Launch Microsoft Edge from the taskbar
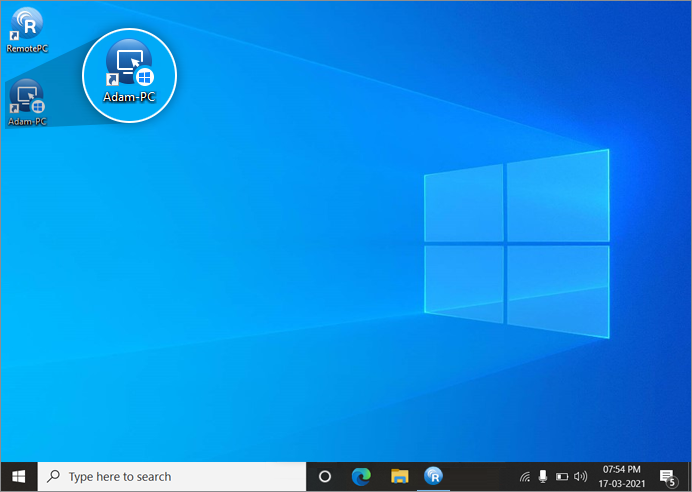The width and height of the screenshot is (692, 492). tap(361, 477)
